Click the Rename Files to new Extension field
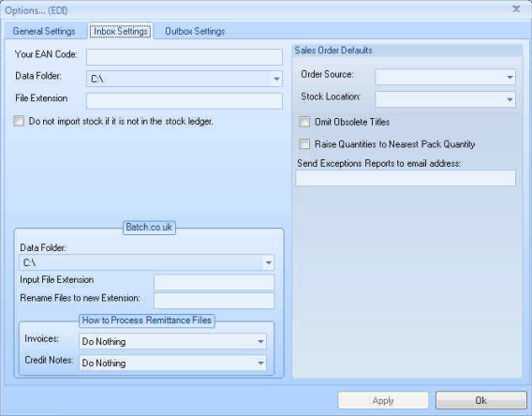The height and width of the screenshot is (416, 532). 214,301
